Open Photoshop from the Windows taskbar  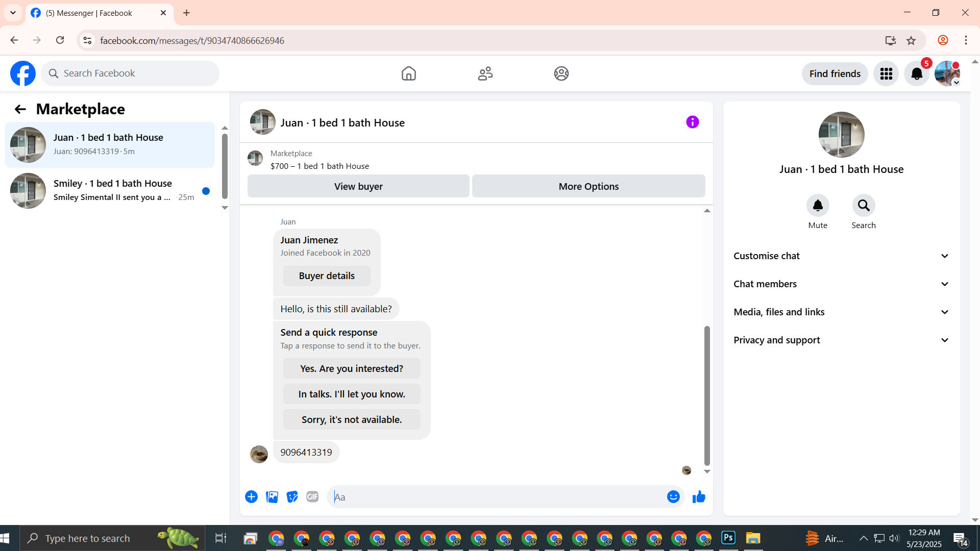(728, 538)
